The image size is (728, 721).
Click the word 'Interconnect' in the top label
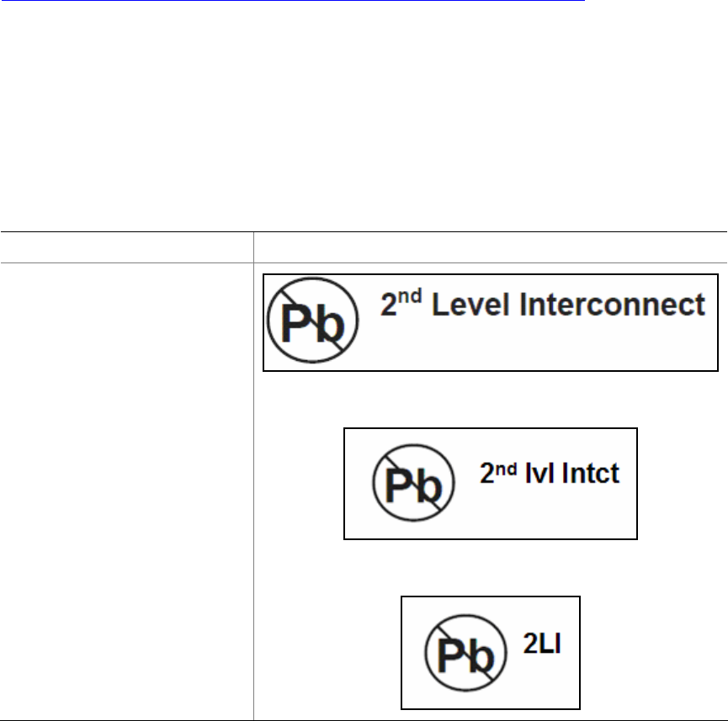(x=613, y=305)
